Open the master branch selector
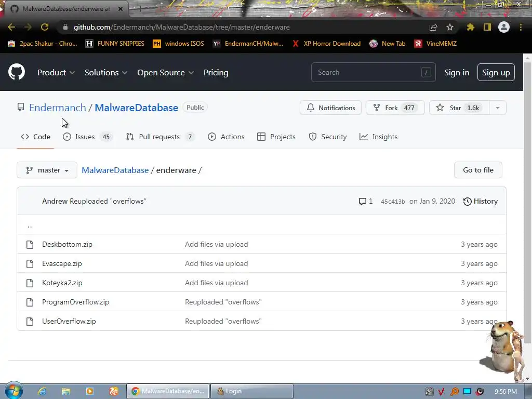Image resolution: width=532 pixels, height=399 pixels. point(47,170)
